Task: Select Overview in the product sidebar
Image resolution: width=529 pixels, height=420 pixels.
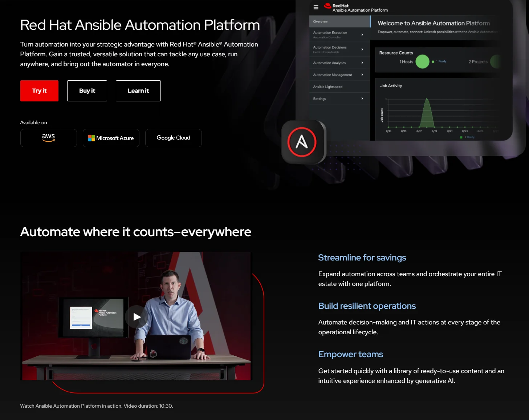Action: 340,21
